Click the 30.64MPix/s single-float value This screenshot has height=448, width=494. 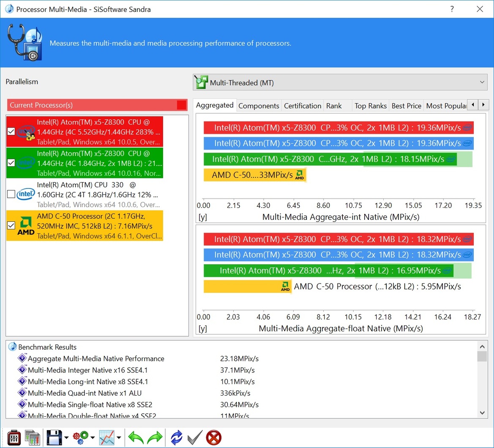(240, 404)
